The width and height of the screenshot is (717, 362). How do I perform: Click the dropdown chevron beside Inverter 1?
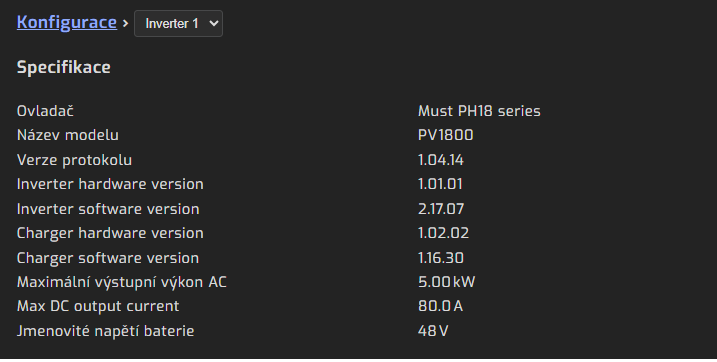coord(213,23)
